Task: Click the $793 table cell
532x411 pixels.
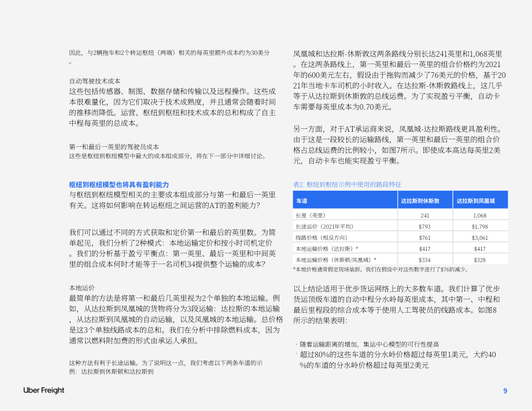Action: pyautogui.click(x=425, y=227)
